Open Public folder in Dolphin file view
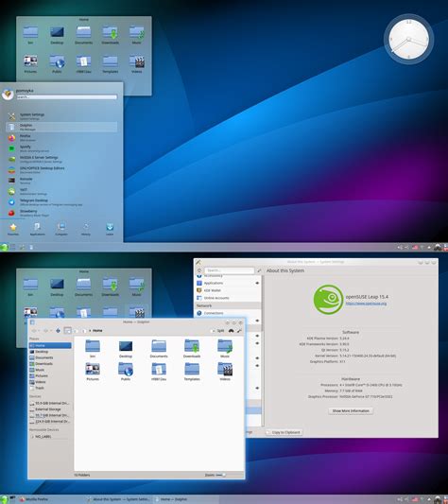This screenshot has height=504, width=448. pos(126,372)
